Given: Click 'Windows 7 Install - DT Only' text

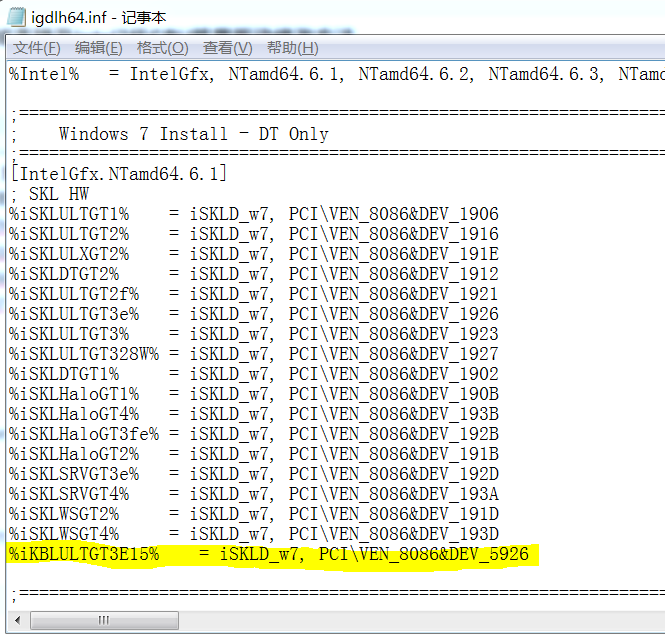Looking at the screenshot, I should coord(193,134).
